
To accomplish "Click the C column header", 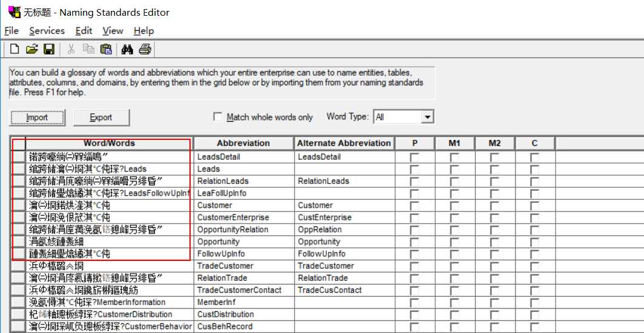I will 535,143.
